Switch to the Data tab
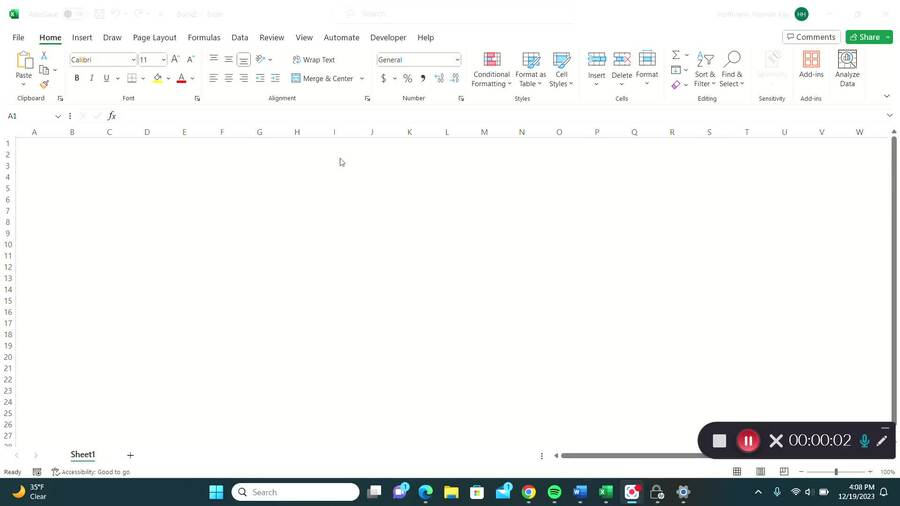 click(x=239, y=37)
